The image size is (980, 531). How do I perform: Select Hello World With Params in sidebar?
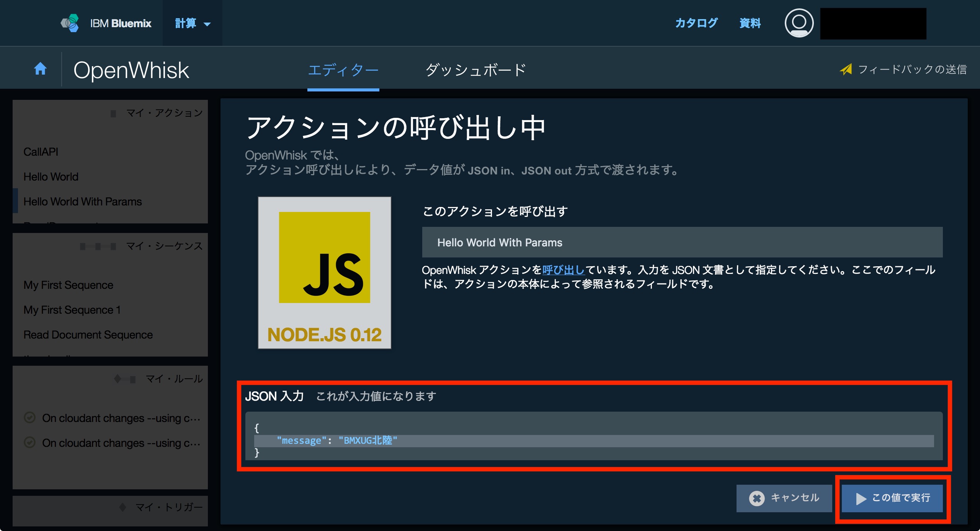pos(83,202)
